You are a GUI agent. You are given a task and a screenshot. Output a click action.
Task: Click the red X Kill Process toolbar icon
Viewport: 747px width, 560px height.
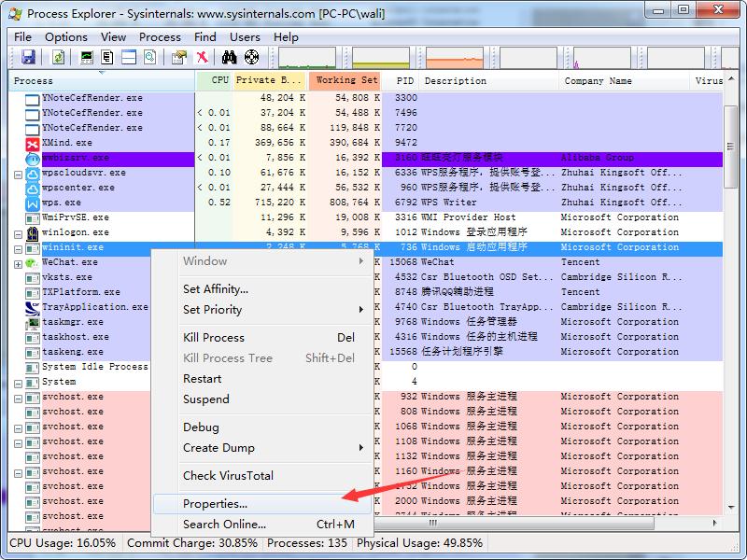202,57
